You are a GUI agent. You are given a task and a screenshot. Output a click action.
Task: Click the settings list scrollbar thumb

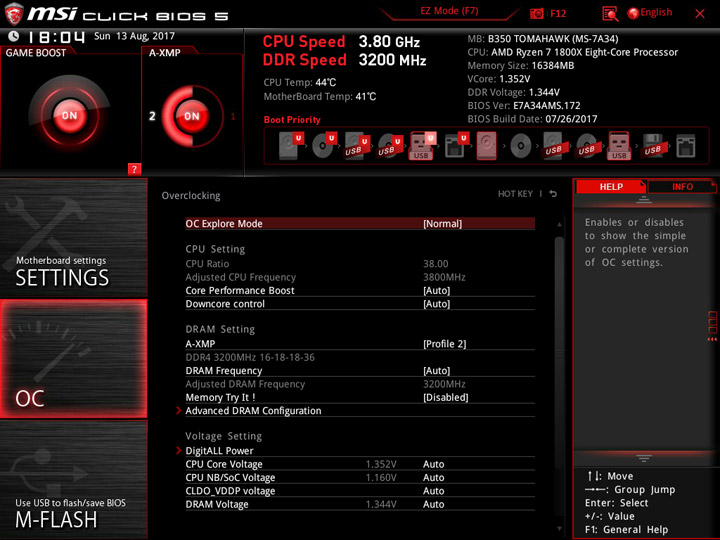point(559,354)
